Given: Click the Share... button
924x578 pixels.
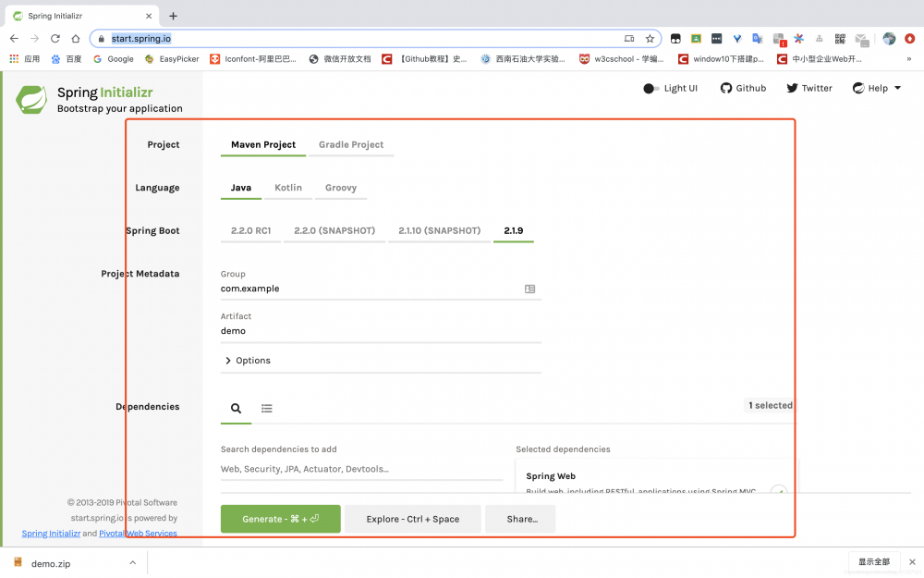Looking at the screenshot, I should coord(521,520).
